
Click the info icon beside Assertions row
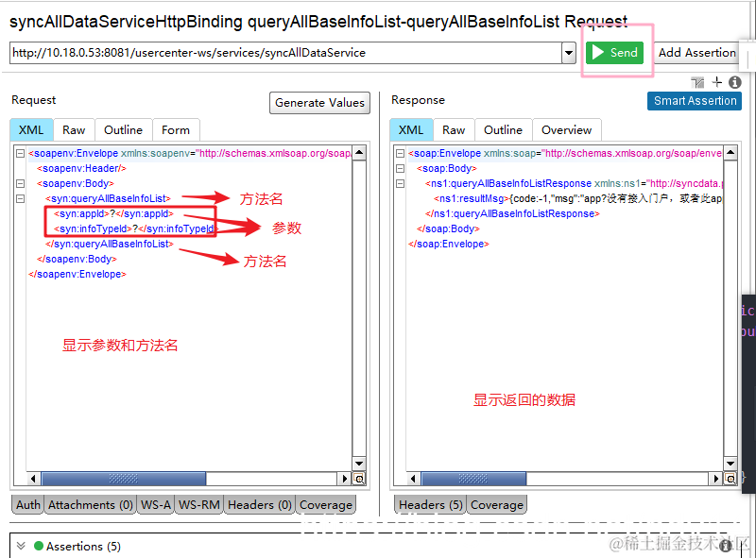coord(725,546)
